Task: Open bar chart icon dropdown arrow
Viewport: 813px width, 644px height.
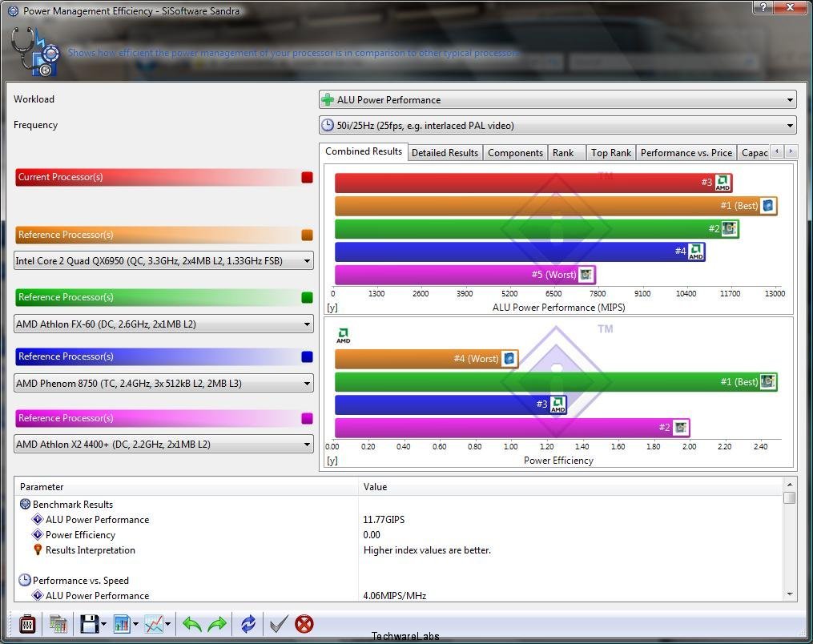Action: (x=136, y=624)
